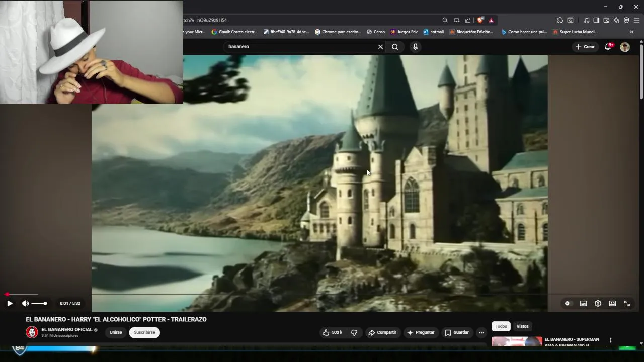Screen dimensions: 644x362
Task: Open the Super Lucha Mundi bookmark
Action: click(x=575, y=32)
